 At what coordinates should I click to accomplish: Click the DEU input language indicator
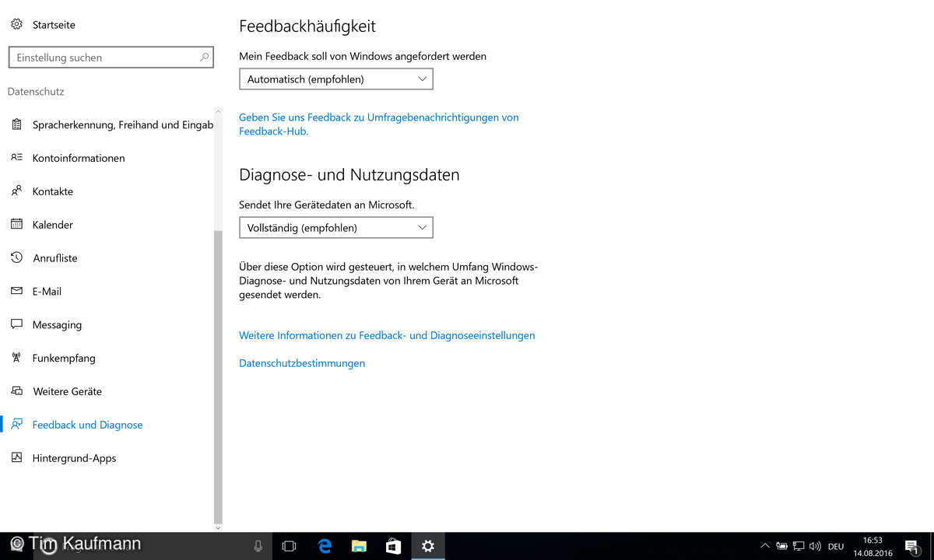[836, 547]
